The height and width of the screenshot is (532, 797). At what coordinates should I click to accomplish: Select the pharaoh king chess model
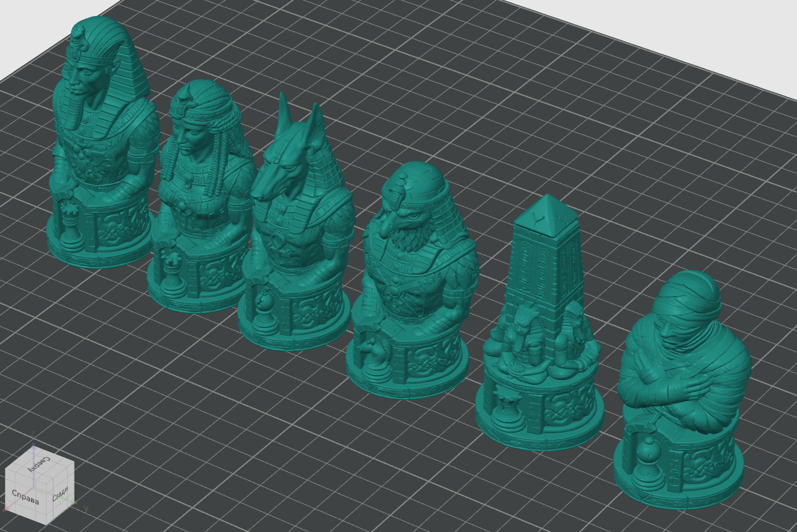[102, 143]
